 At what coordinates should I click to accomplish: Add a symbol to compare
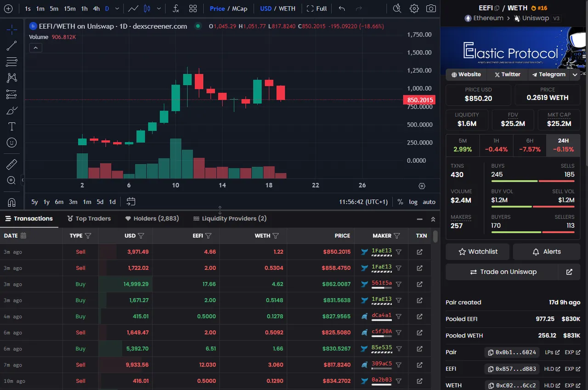[x=8, y=8]
